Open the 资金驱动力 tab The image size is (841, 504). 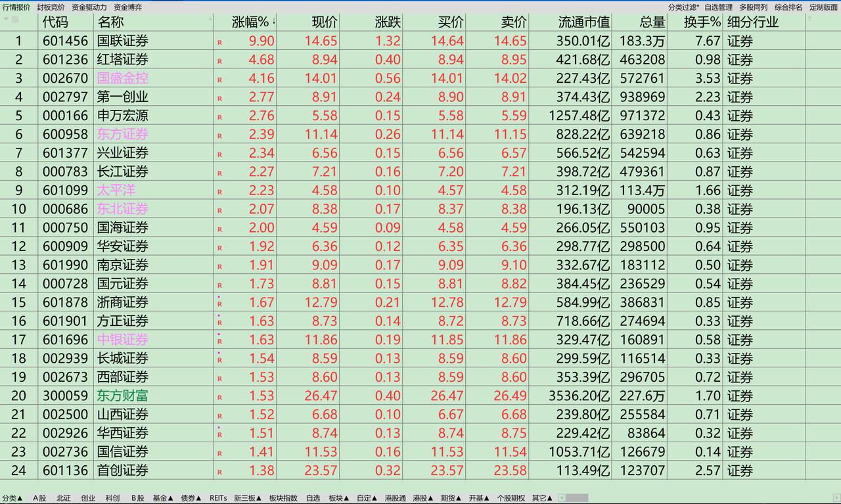(x=89, y=7)
